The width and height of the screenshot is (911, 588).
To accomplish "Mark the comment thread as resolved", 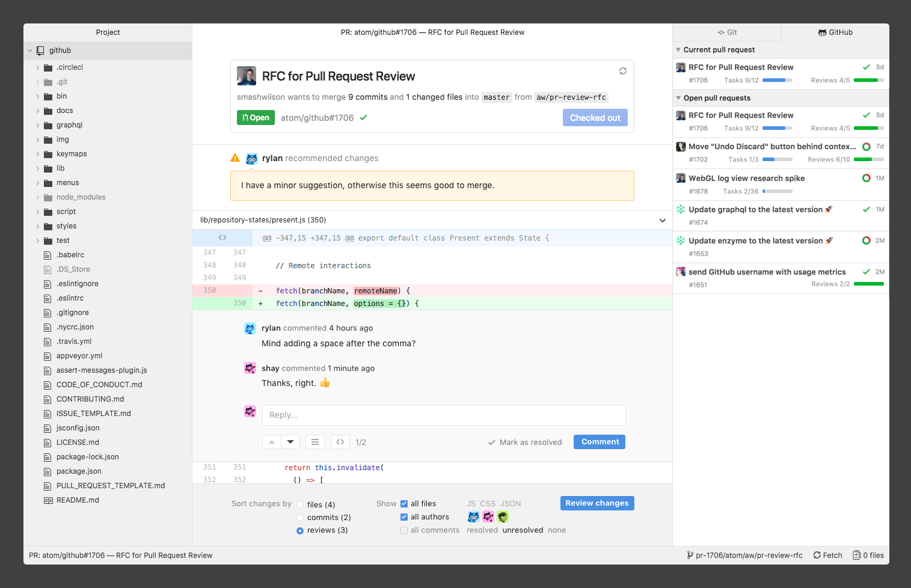I will [x=525, y=443].
